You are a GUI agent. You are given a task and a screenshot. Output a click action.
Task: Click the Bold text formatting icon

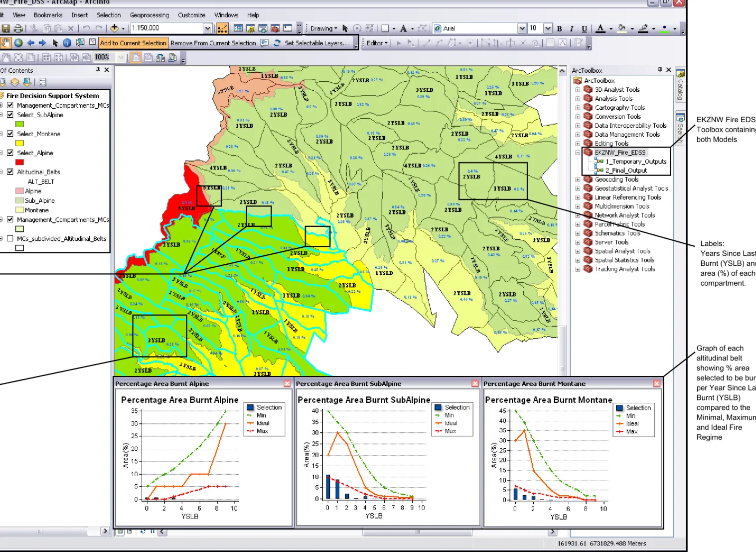click(560, 28)
